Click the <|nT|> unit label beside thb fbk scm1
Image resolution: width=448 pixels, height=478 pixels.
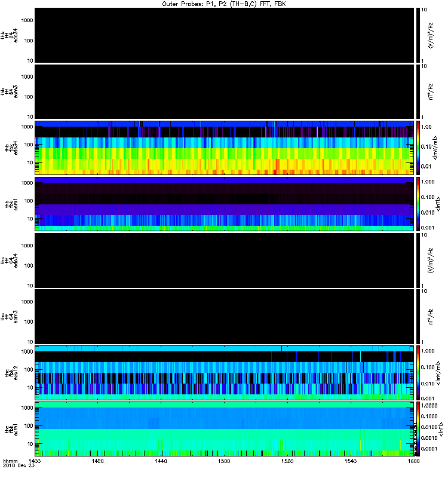point(438,204)
